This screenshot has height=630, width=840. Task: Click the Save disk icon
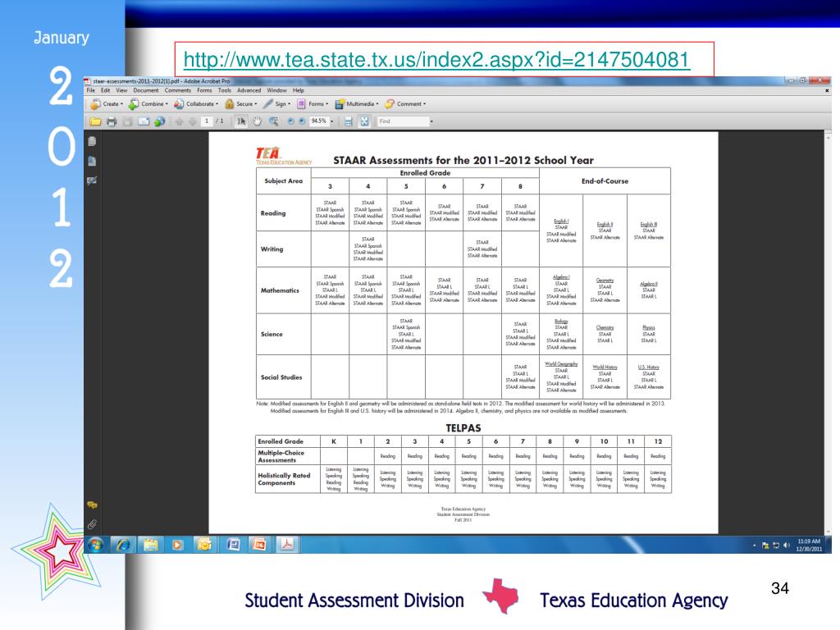click(x=127, y=121)
